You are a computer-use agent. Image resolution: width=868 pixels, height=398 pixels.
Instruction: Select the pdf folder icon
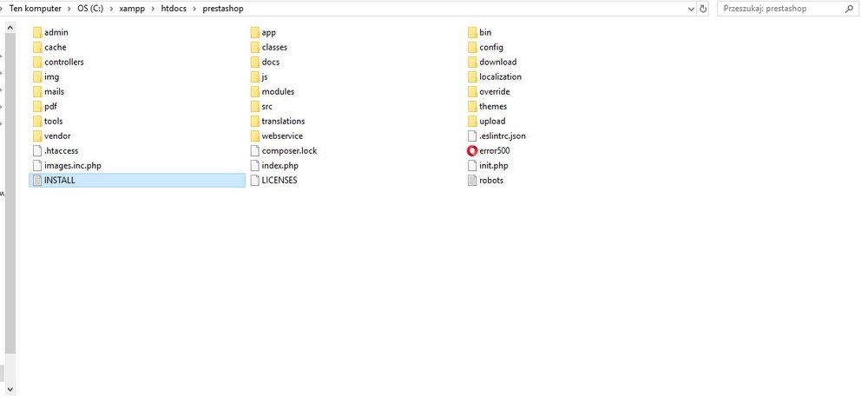pos(37,106)
